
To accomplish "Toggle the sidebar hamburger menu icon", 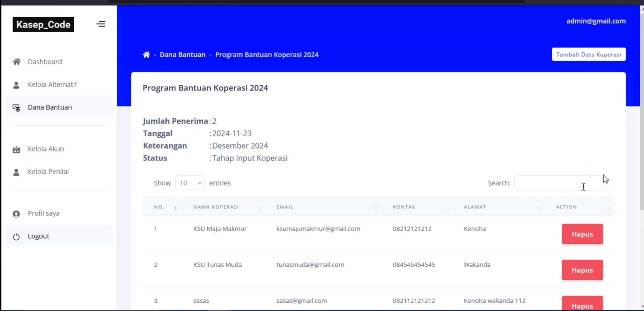I will (x=101, y=24).
